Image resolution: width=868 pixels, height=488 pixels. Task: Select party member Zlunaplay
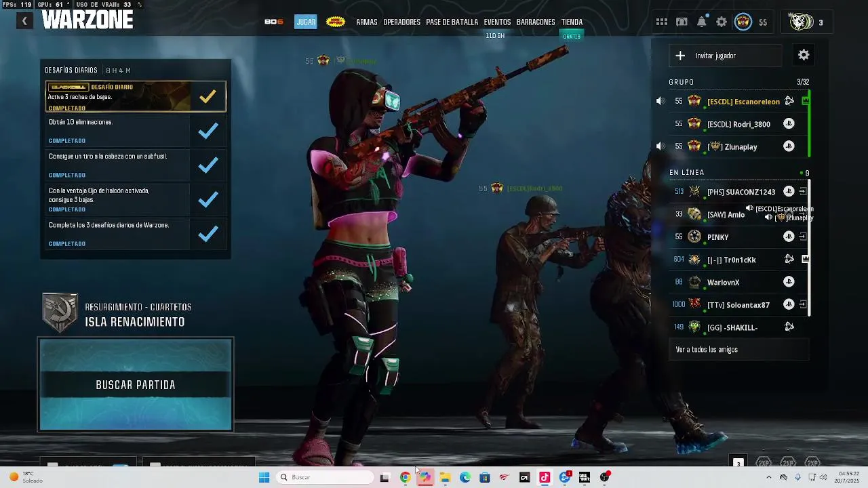click(x=738, y=146)
